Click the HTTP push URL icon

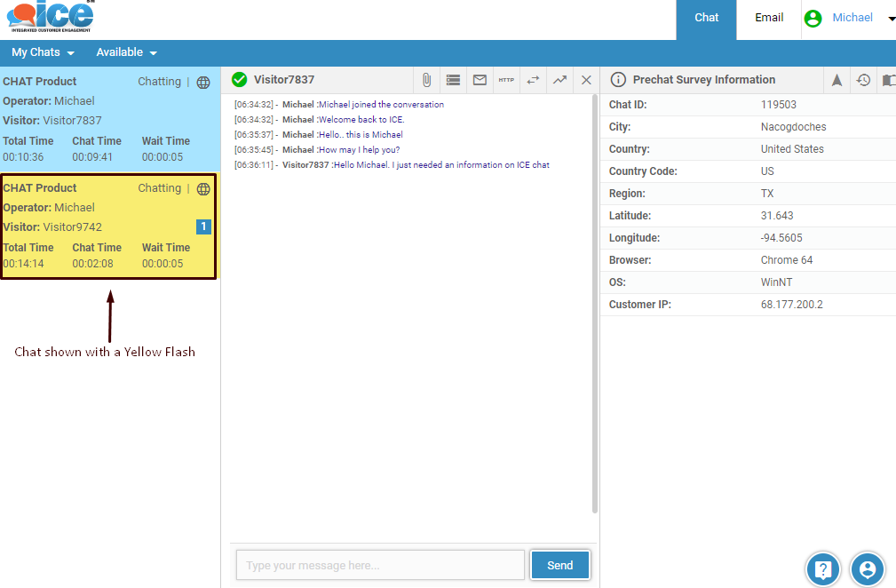(x=506, y=80)
